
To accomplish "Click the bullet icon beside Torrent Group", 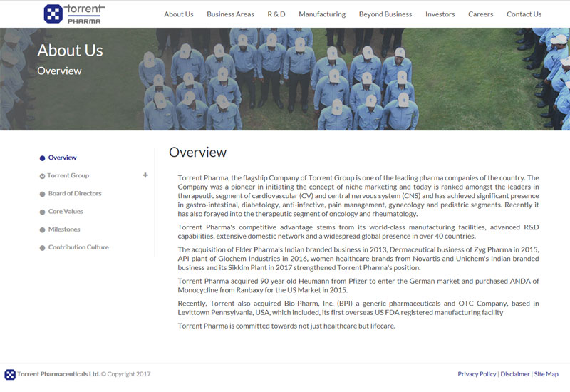I will coord(42,176).
